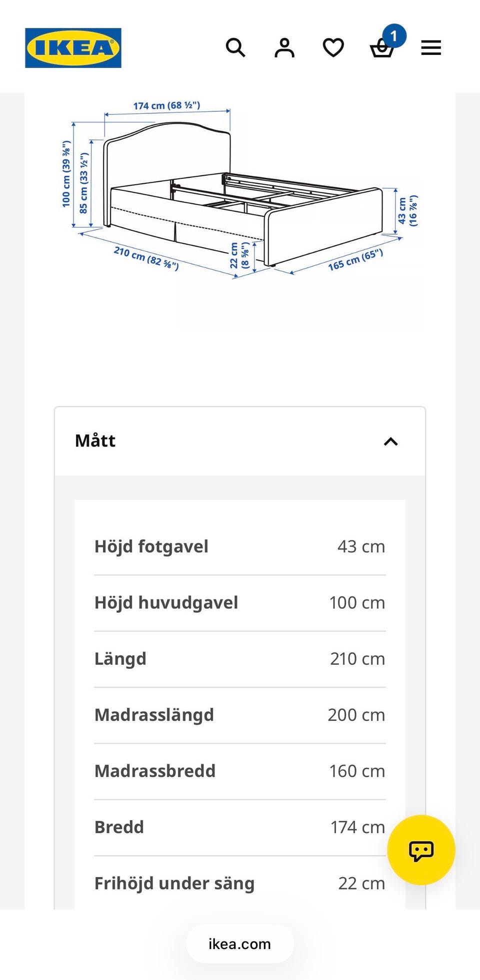Open the search magnifier icon
This screenshot has width=480, height=980.
click(x=235, y=48)
